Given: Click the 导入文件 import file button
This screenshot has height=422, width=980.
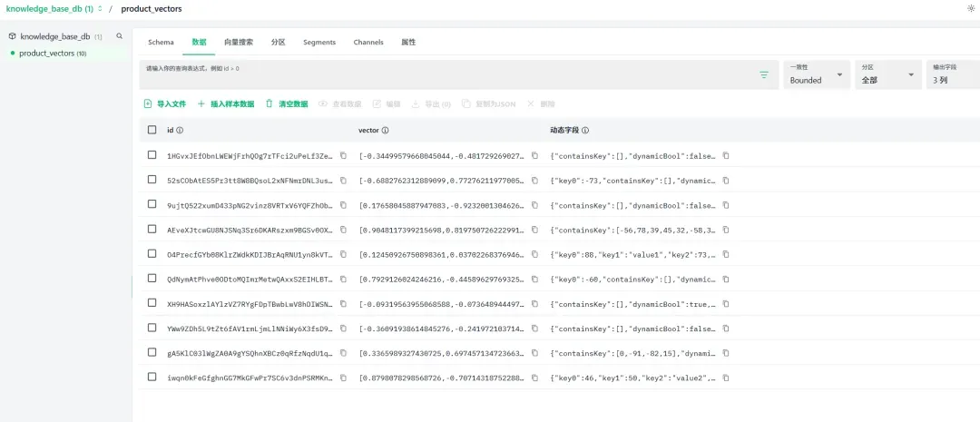Looking at the screenshot, I should click(x=165, y=104).
